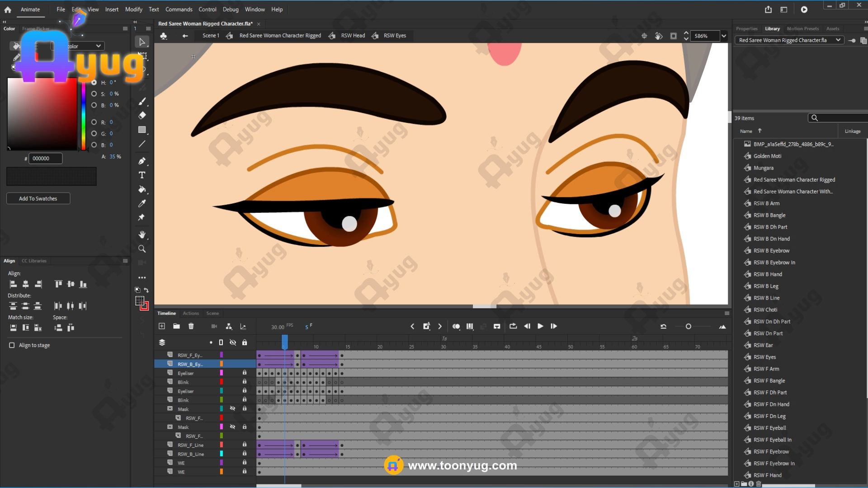The height and width of the screenshot is (488, 868).
Task: Select the Hand tool
Action: 142,235
